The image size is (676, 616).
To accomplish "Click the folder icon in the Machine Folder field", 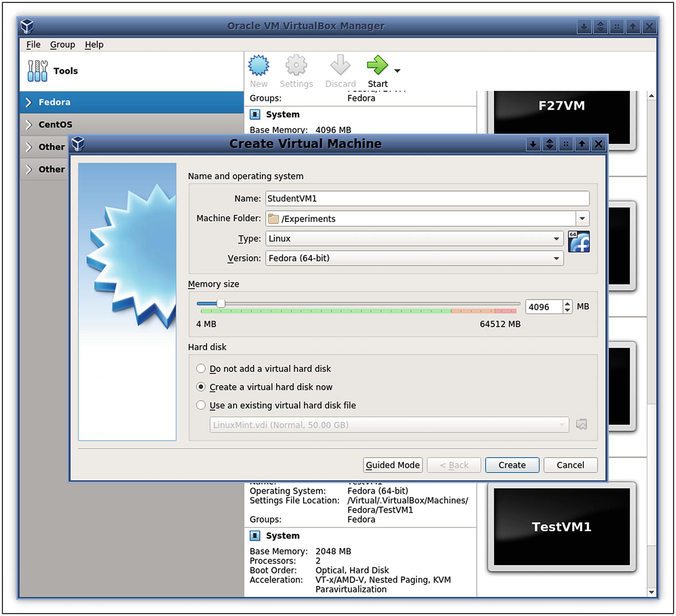I will pyautogui.click(x=273, y=219).
